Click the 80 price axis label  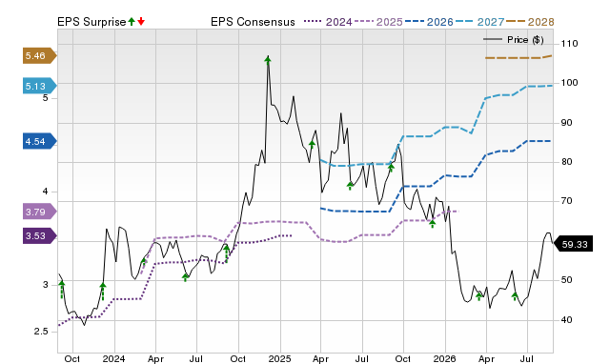coord(566,162)
